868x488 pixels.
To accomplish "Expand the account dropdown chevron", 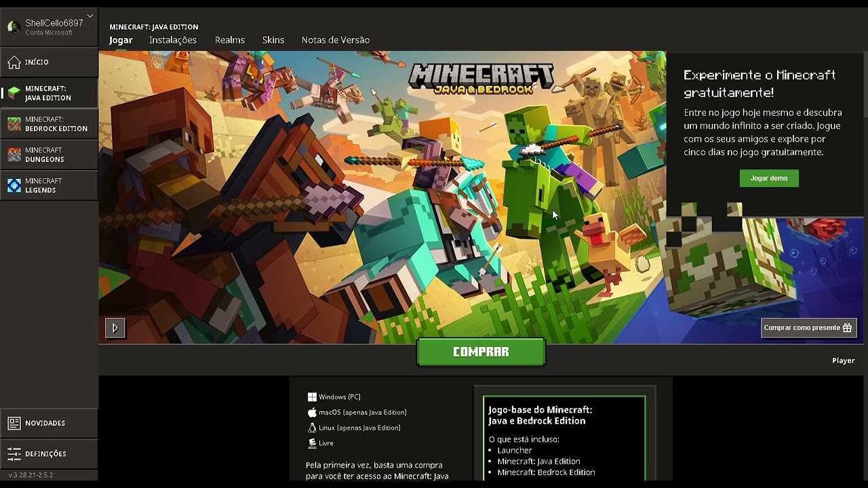I will 90,16.
